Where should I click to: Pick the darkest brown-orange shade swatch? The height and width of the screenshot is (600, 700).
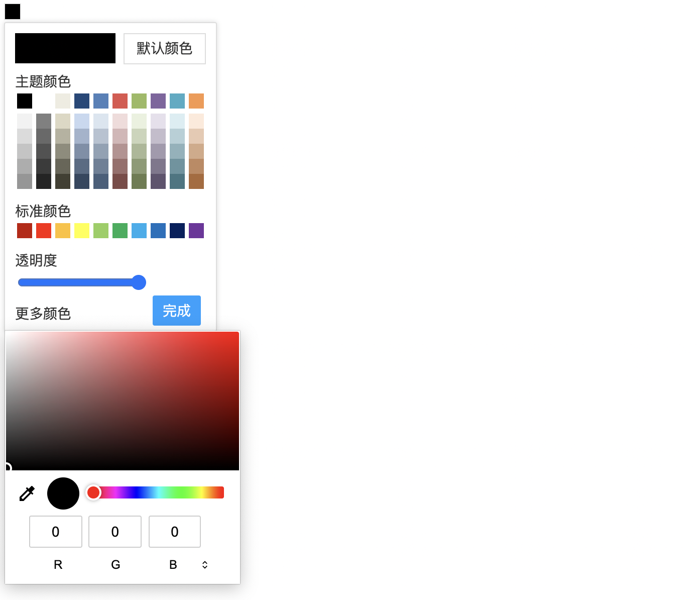click(x=196, y=181)
